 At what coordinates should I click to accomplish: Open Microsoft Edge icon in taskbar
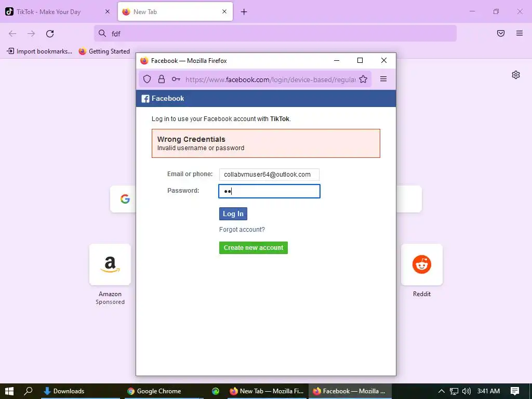tap(216, 391)
